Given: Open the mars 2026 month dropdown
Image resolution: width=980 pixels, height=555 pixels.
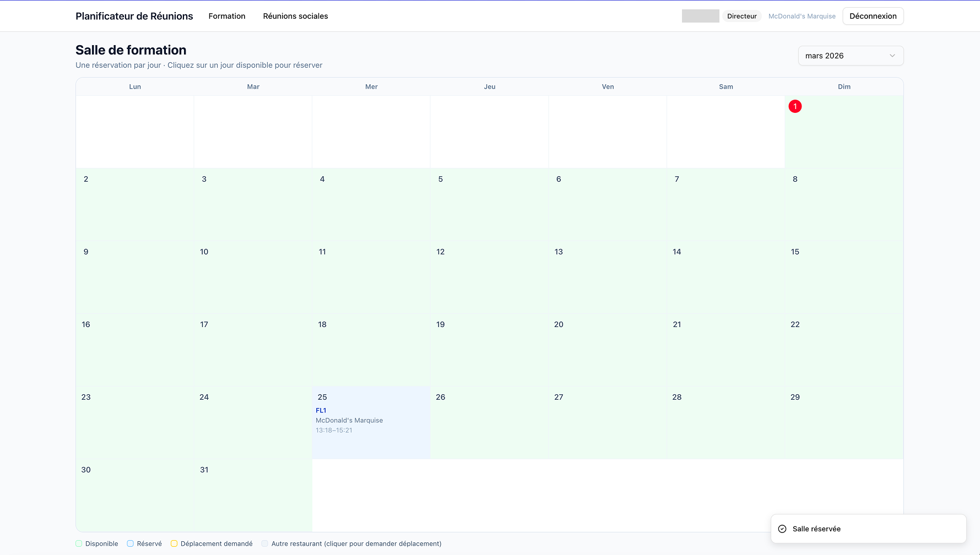Looking at the screenshot, I should (850, 56).
